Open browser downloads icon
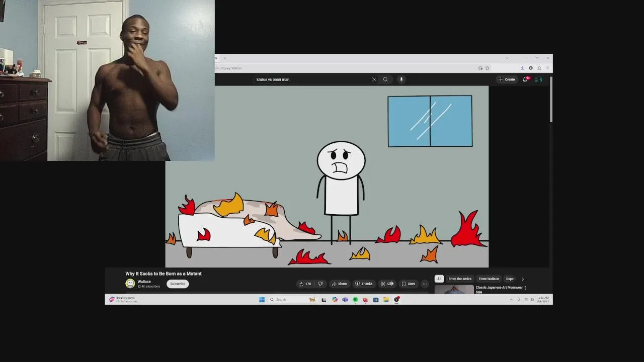The height and width of the screenshot is (362, 644). click(522, 68)
